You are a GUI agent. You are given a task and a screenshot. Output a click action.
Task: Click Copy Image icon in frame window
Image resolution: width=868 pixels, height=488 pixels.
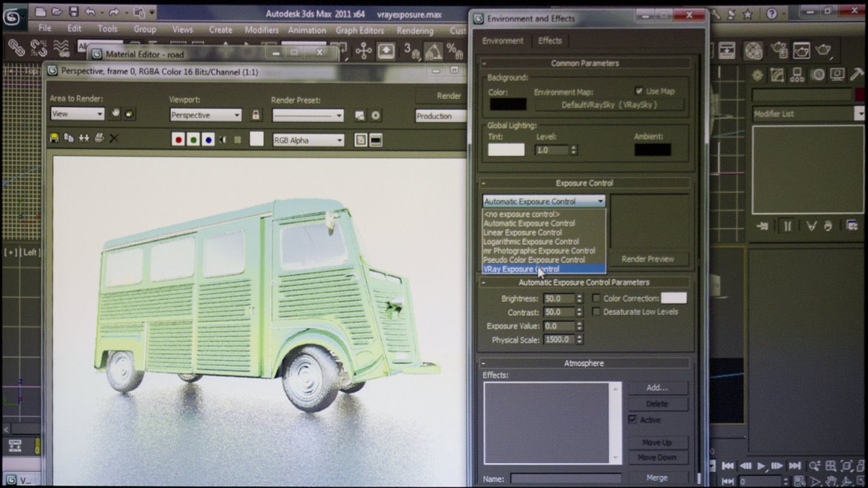[x=69, y=138]
